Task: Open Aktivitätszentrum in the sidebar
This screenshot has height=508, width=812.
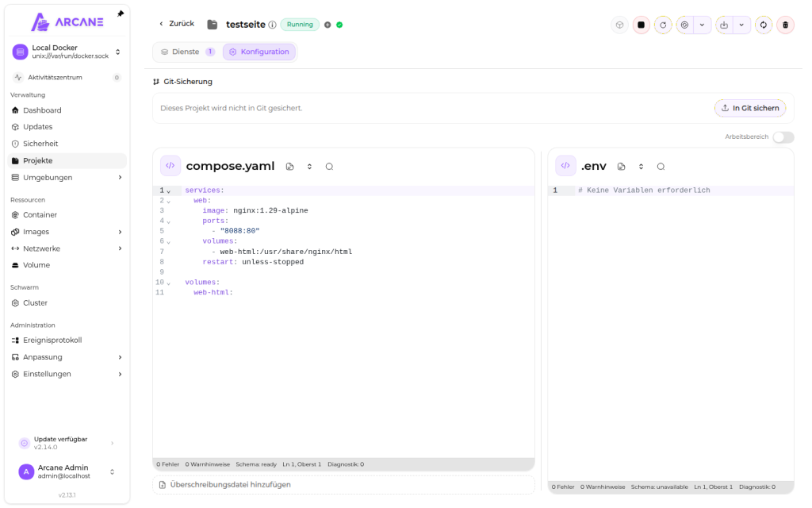Action: [67, 77]
